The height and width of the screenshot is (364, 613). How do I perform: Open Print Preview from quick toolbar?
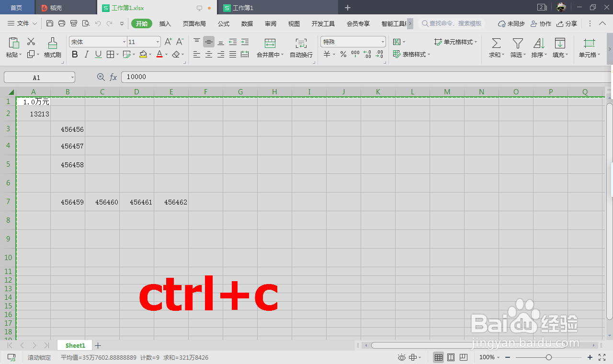pyautogui.click(x=86, y=23)
